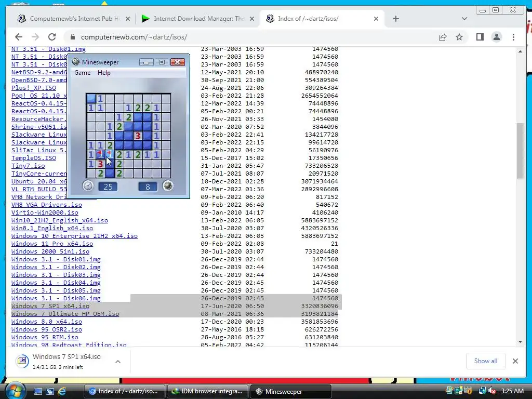Click the network tray icon
The width and height of the screenshot is (532, 399).
coord(482,391)
